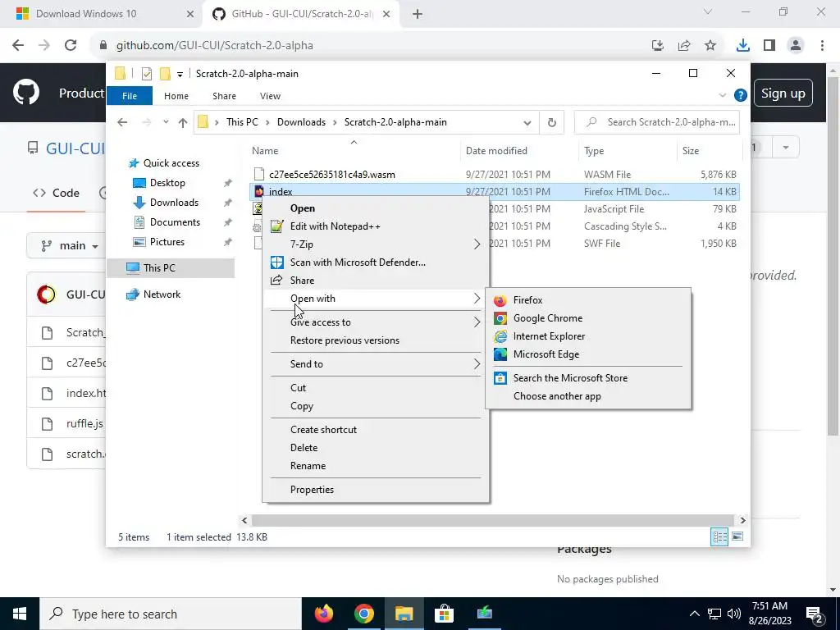Switch to the Home ribbon tab
The height and width of the screenshot is (630, 840).
176,96
